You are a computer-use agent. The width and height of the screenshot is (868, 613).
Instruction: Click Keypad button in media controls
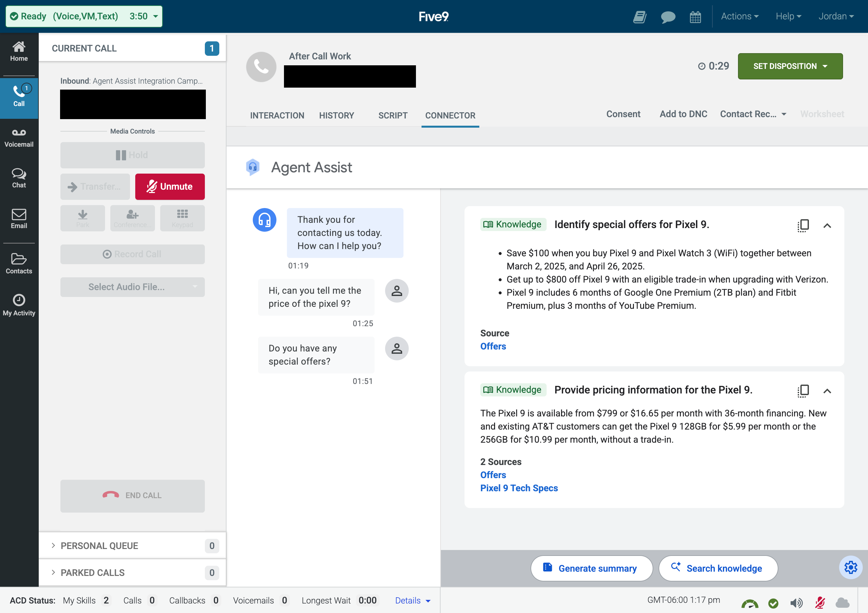tap(182, 218)
